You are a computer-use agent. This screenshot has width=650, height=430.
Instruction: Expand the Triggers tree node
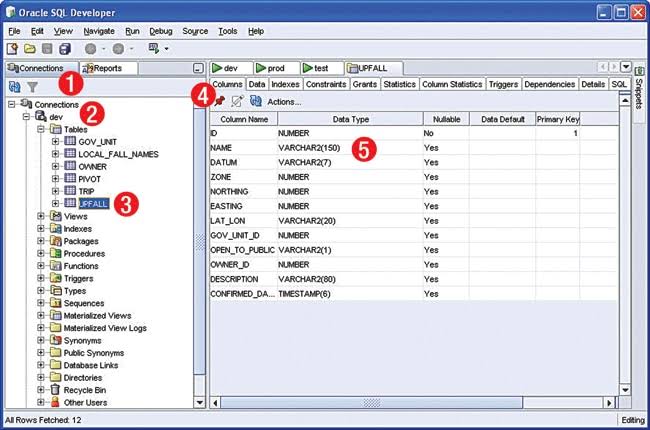coord(41,278)
